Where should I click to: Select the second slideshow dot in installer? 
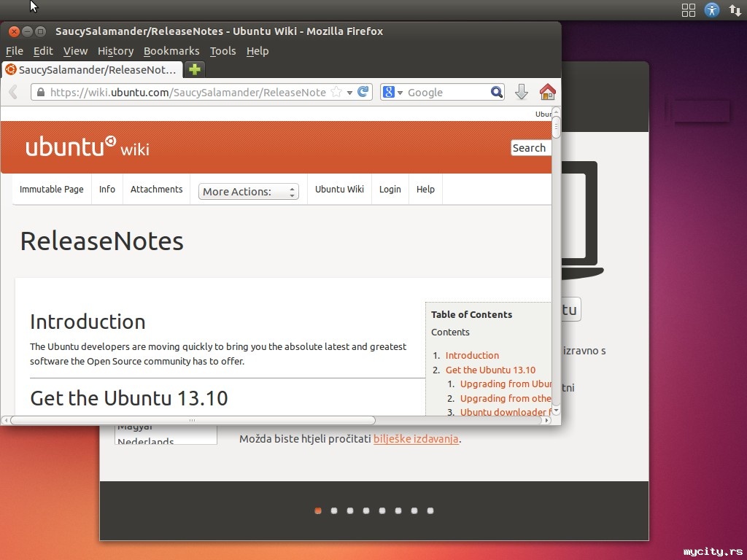tap(334, 510)
